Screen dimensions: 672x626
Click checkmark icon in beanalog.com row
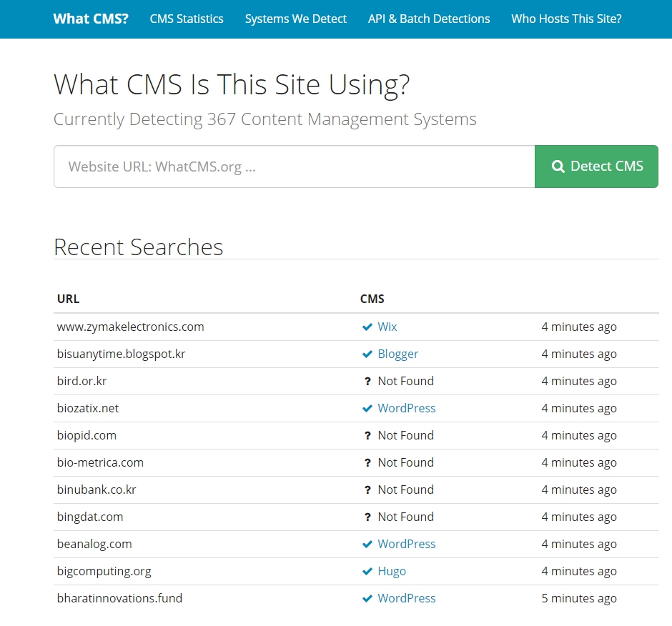[367, 544]
